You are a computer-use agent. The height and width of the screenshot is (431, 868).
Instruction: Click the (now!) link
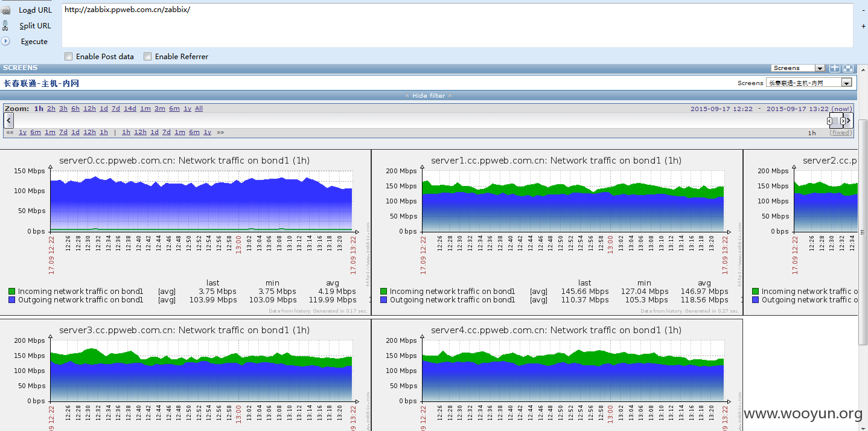(x=841, y=109)
